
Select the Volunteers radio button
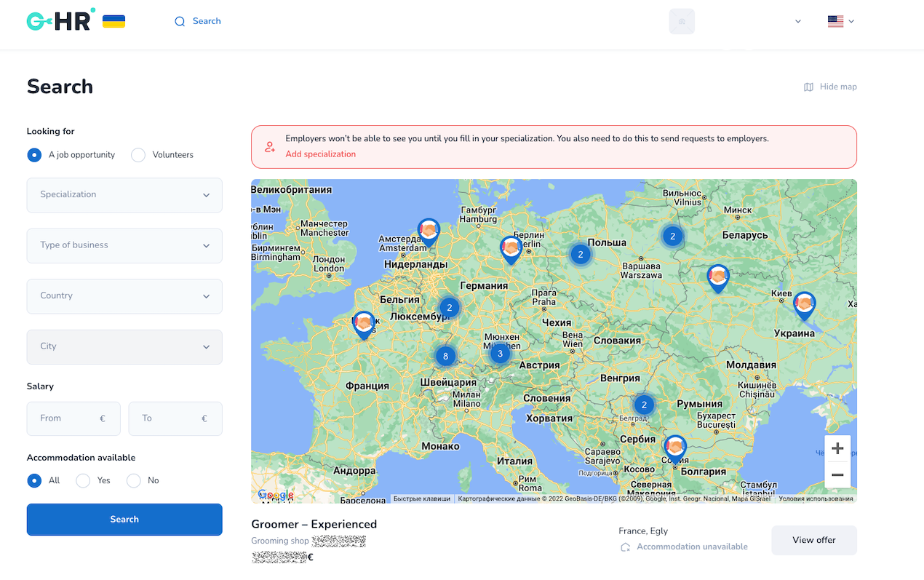click(138, 155)
